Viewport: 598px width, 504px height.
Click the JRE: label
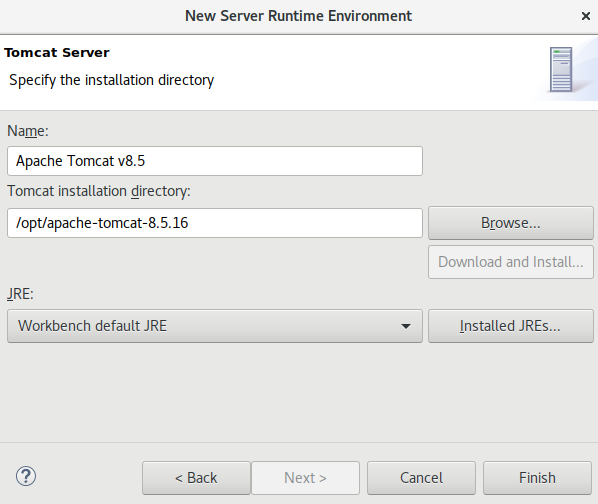[20, 294]
